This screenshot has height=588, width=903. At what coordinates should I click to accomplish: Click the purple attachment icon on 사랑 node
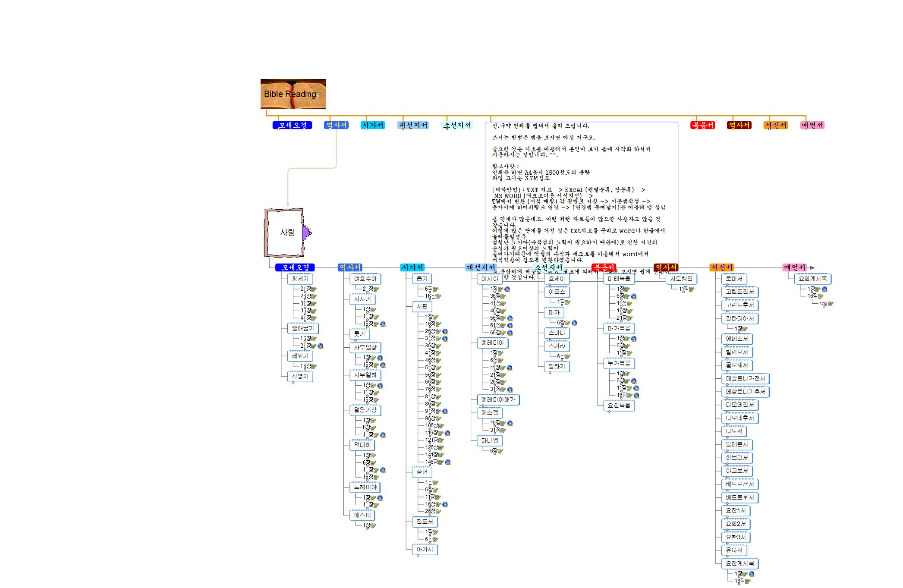[306, 233]
